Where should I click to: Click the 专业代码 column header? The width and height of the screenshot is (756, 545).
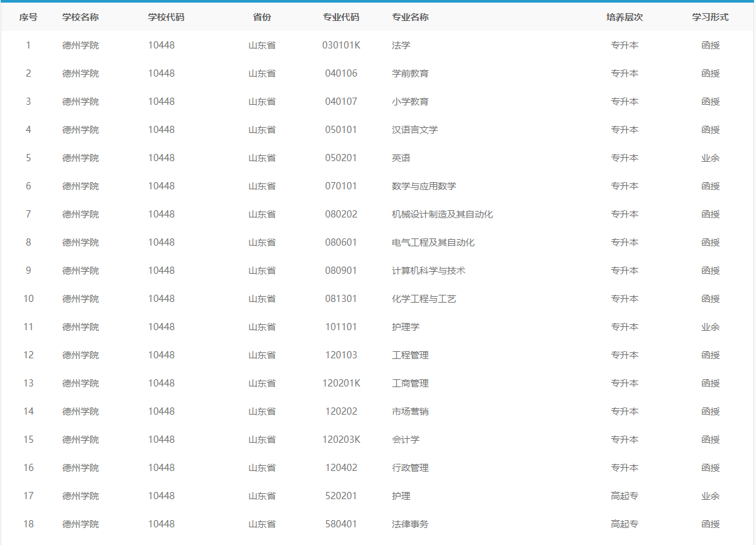click(341, 18)
